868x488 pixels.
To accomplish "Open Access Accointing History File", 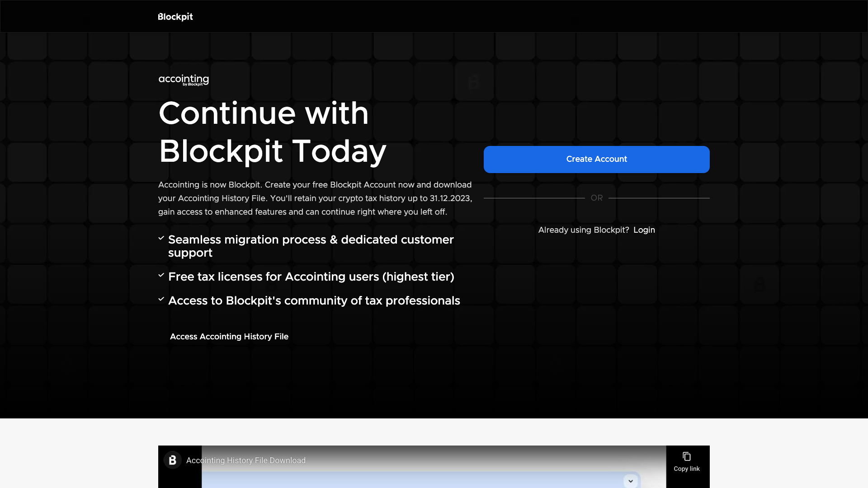I will click(229, 337).
